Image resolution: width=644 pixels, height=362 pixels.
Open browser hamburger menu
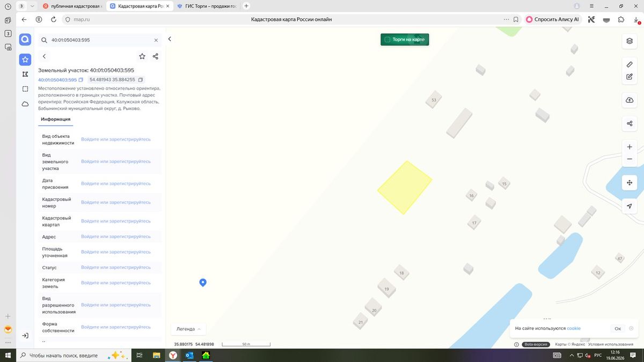(591, 5)
